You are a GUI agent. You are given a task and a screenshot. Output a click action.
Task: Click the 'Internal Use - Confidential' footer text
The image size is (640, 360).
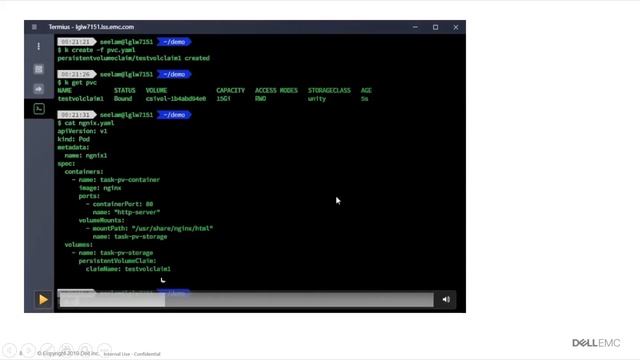[x=132, y=354]
